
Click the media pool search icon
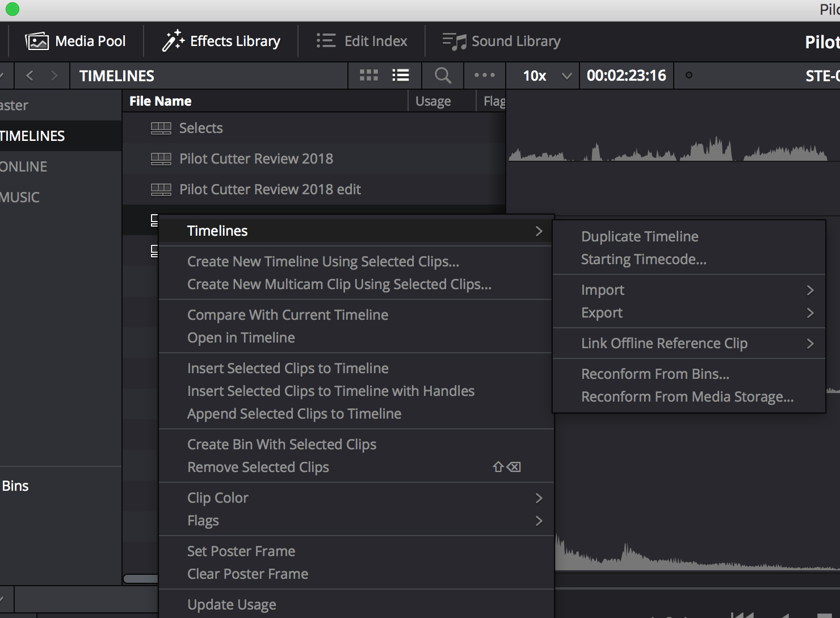coord(443,75)
